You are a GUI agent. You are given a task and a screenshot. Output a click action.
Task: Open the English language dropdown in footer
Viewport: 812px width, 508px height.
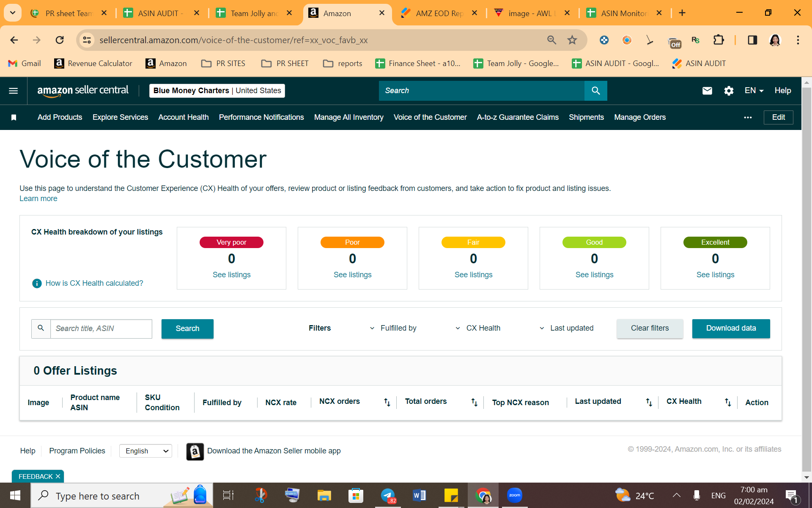[x=145, y=451]
